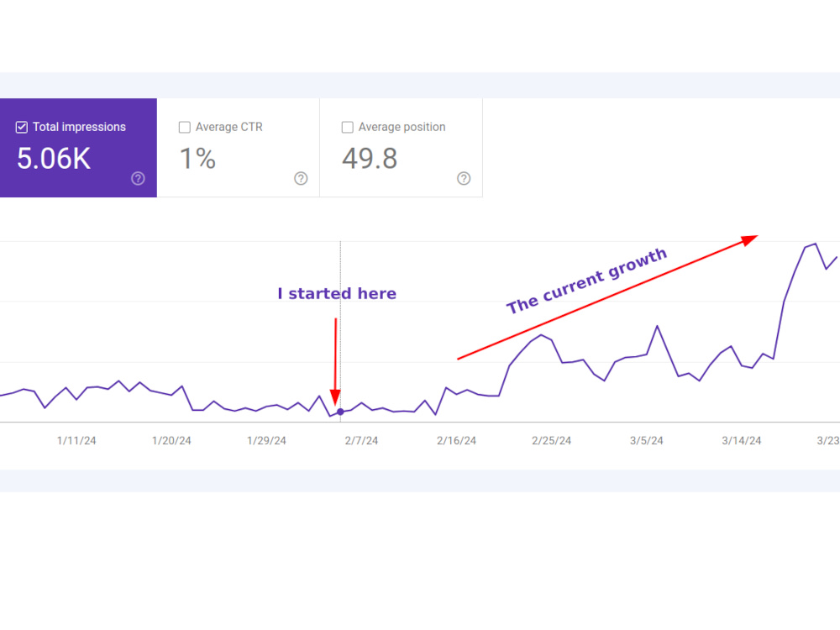Open help icon on Average CTR card
Viewport: 840px width, 630px height.
point(301,178)
